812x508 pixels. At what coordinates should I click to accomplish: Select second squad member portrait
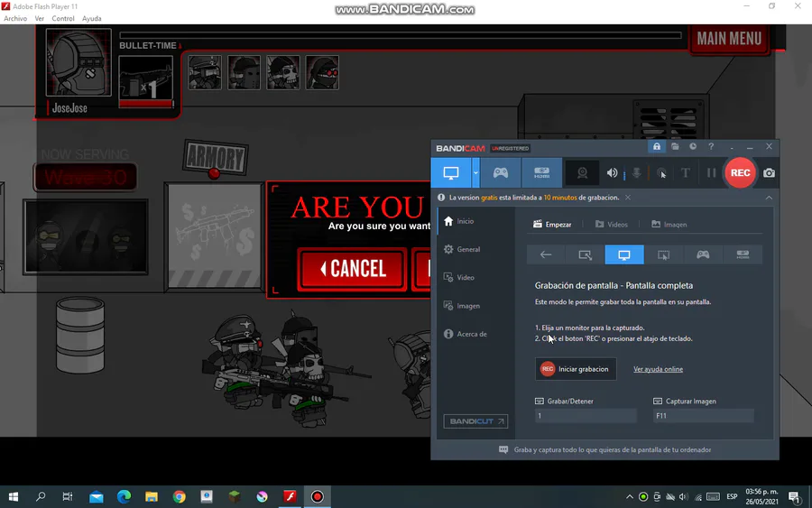tap(244, 72)
